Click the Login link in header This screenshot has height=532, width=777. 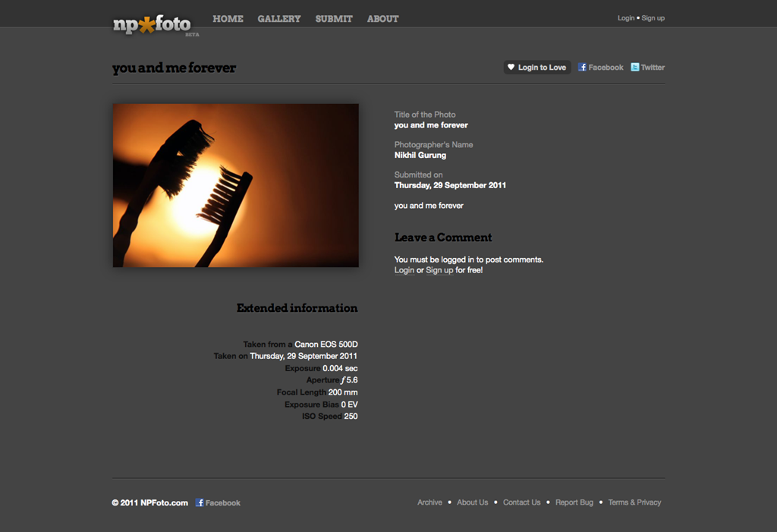[x=626, y=18]
